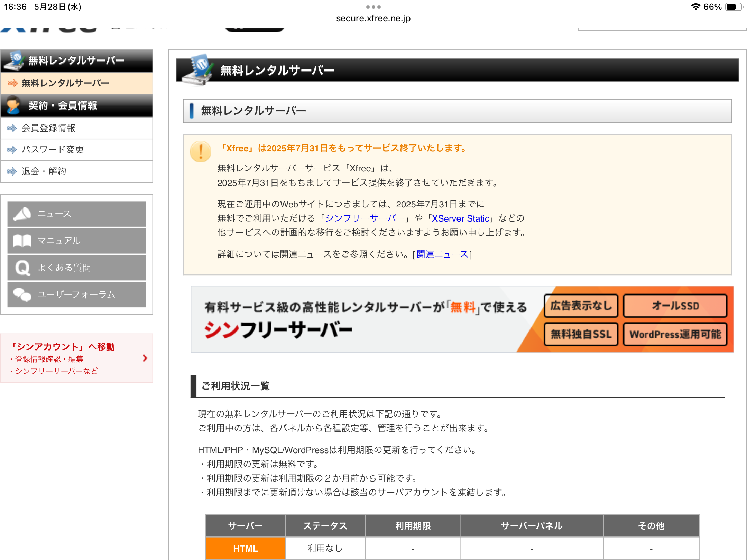This screenshot has width=747, height=560.
Task: Click the open-book manual icon
Action: pos(22,241)
